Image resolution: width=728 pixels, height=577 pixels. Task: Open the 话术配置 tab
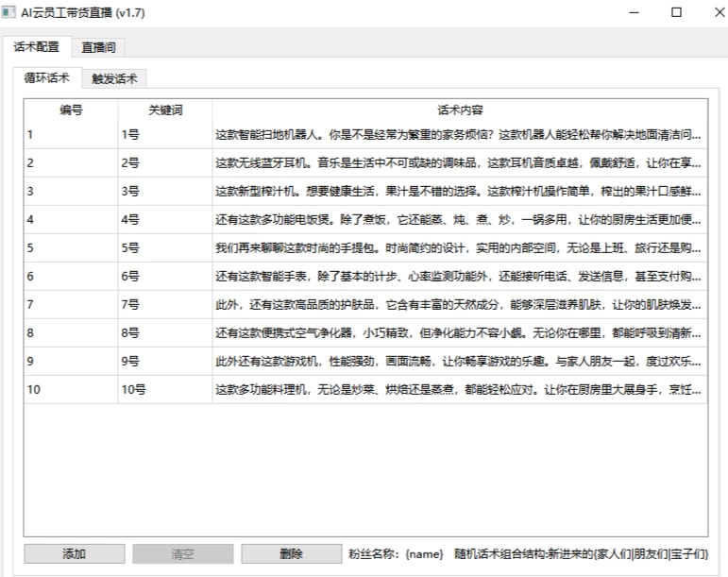point(36,47)
